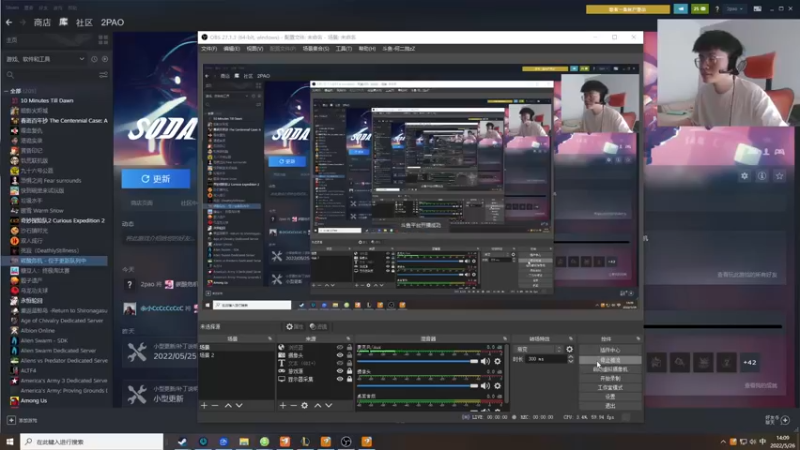Toggle visibility of the browser source
The width and height of the screenshot is (800, 450).
coord(340,347)
